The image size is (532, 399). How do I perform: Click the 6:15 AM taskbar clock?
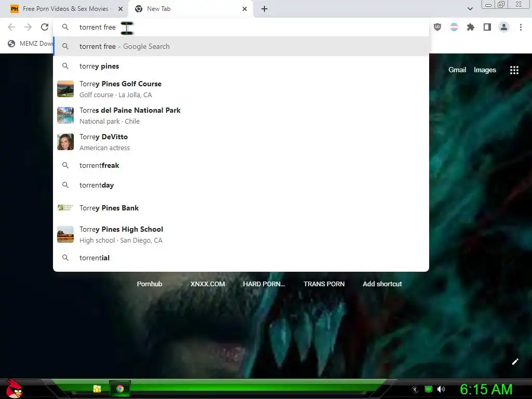[x=486, y=389]
